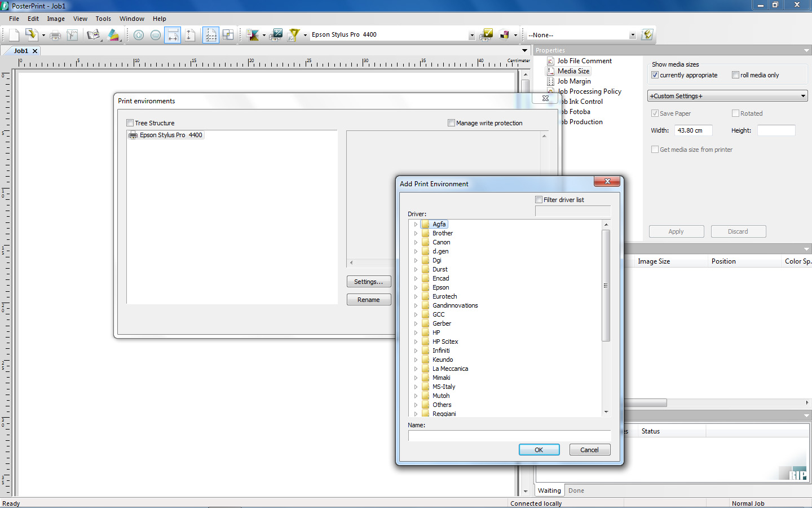The image size is (812, 508).
Task: Click the yellow funnel filter icon
Action: 294,35
